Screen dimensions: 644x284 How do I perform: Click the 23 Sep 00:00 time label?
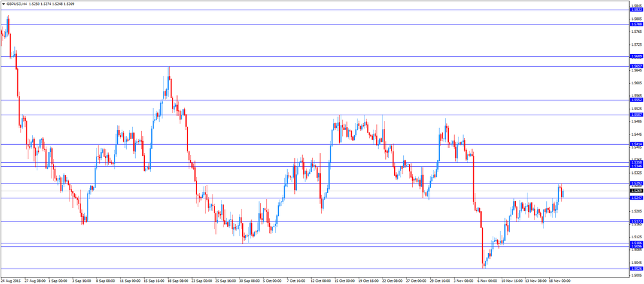tap(202, 281)
